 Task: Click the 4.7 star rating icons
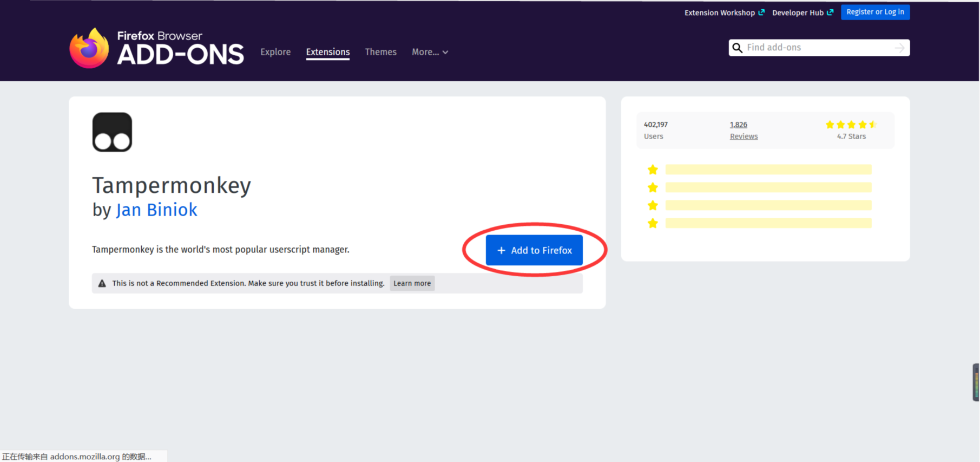(x=851, y=125)
